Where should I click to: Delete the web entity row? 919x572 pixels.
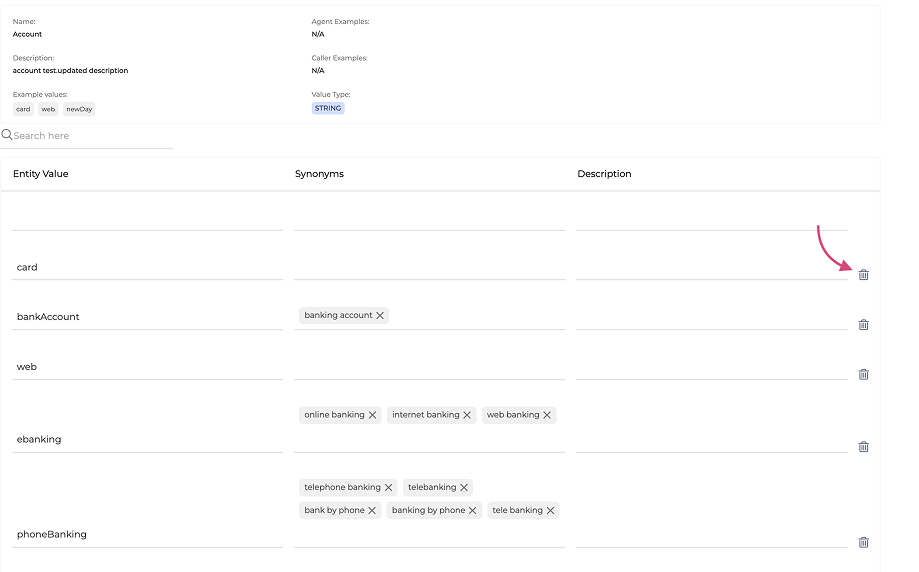click(x=863, y=375)
